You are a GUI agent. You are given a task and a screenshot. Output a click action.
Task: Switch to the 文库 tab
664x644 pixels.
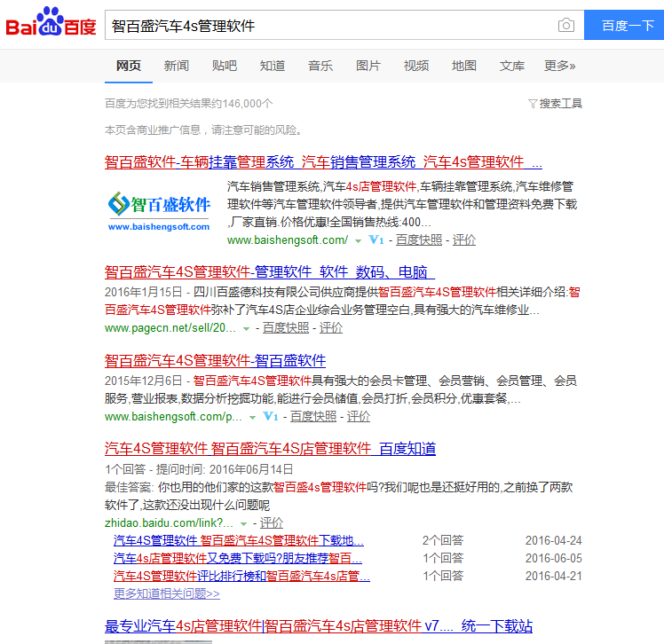511,66
